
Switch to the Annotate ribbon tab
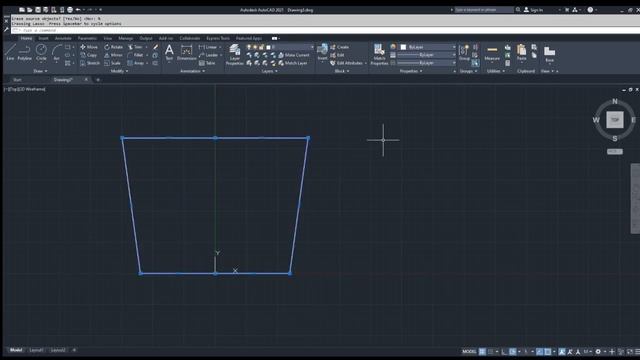(x=63, y=38)
